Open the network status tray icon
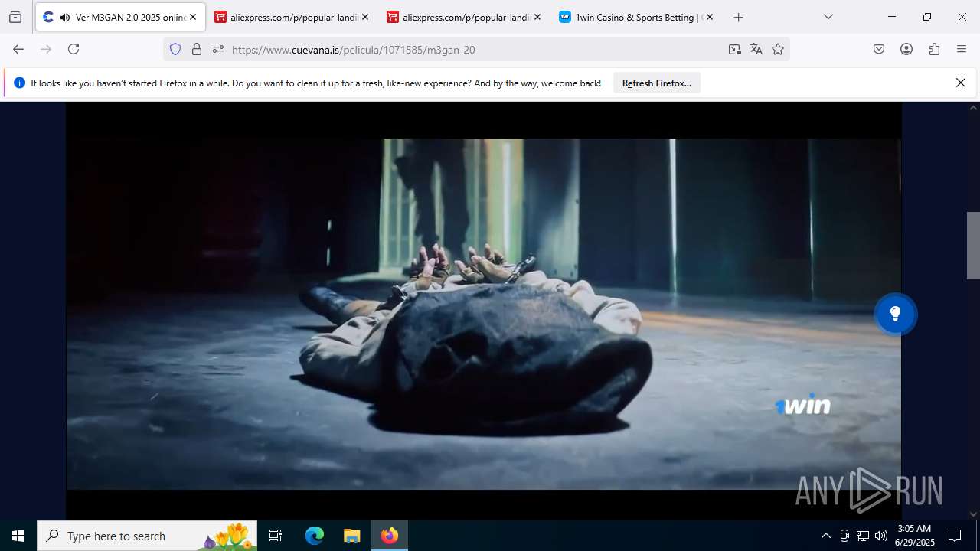 pyautogui.click(x=863, y=536)
